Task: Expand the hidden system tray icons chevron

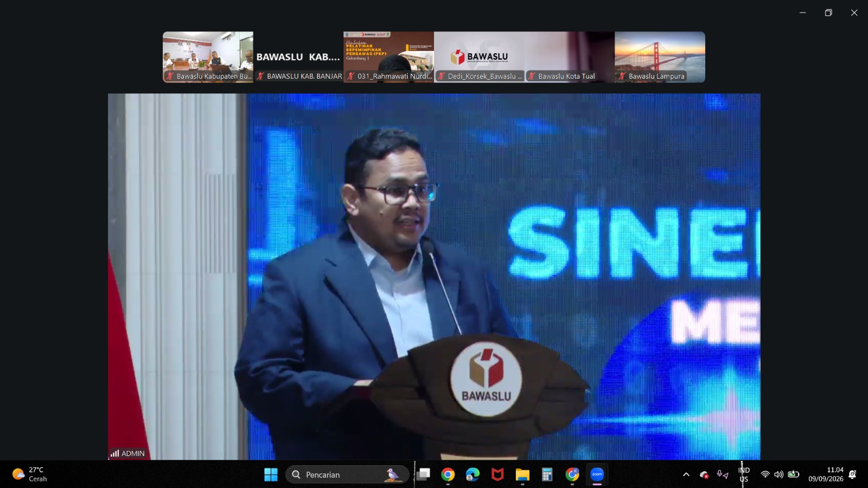Action: click(x=686, y=475)
